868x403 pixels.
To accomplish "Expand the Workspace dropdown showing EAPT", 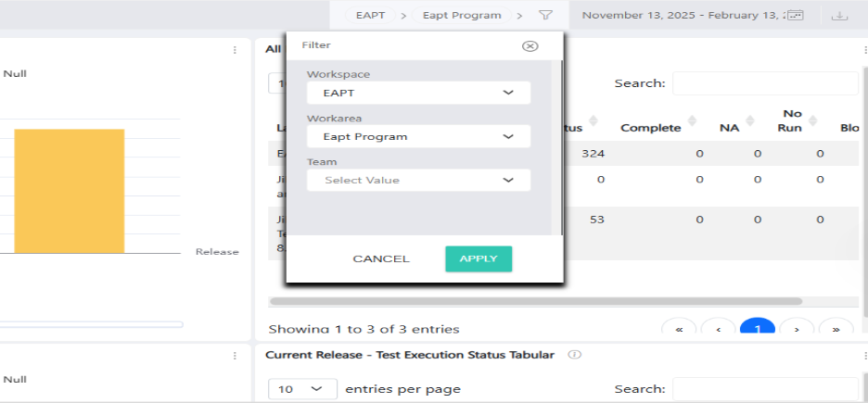I will [418, 93].
